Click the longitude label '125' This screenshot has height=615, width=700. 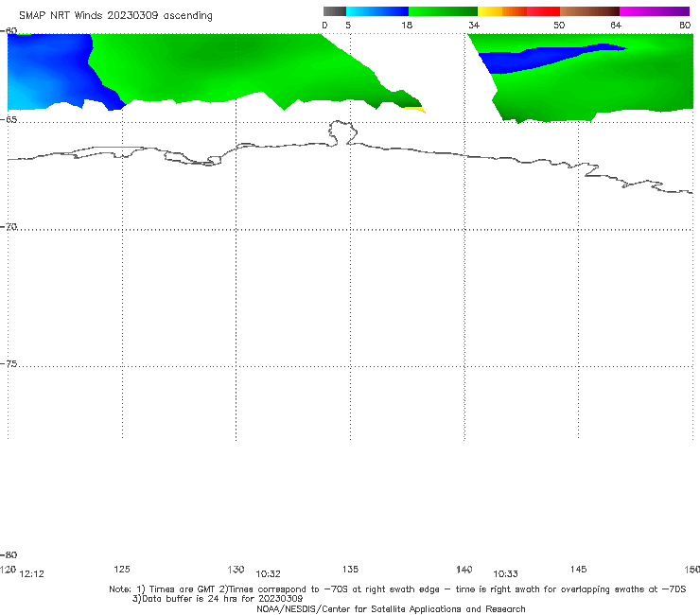(x=122, y=569)
